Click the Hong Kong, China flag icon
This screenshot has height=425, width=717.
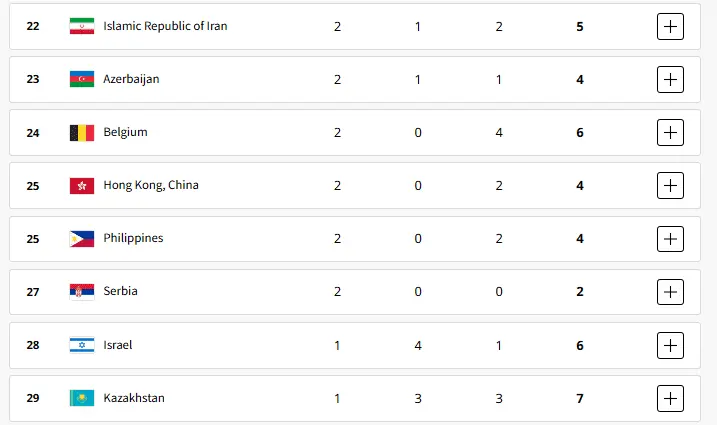tap(81, 185)
